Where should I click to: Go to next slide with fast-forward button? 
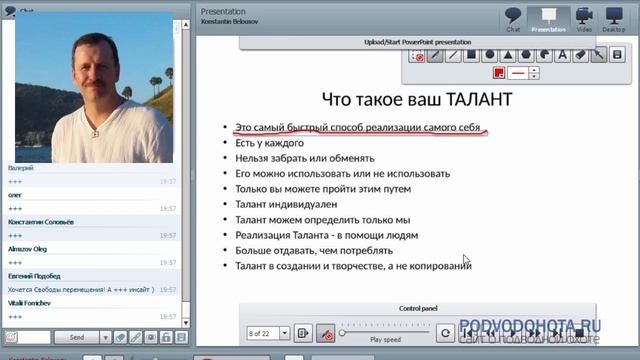[534, 333]
